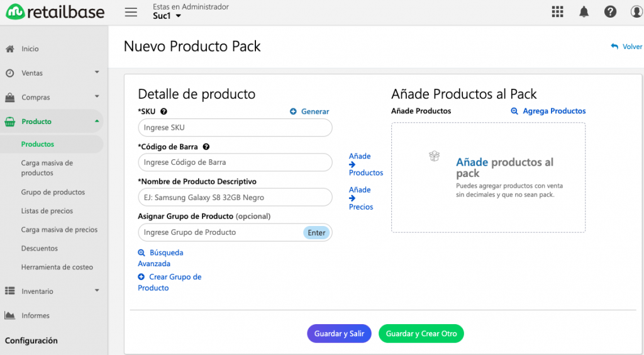The width and height of the screenshot is (644, 355).
Task: Open the hamburger menu icon
Action: point(131,12)
